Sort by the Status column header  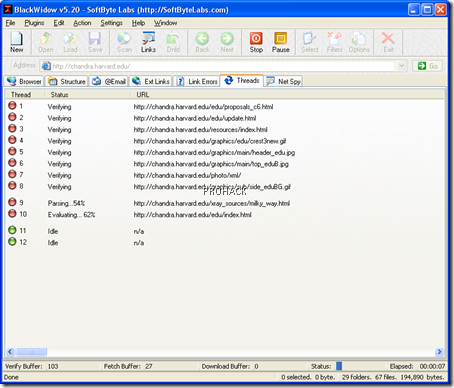(87, 95)
